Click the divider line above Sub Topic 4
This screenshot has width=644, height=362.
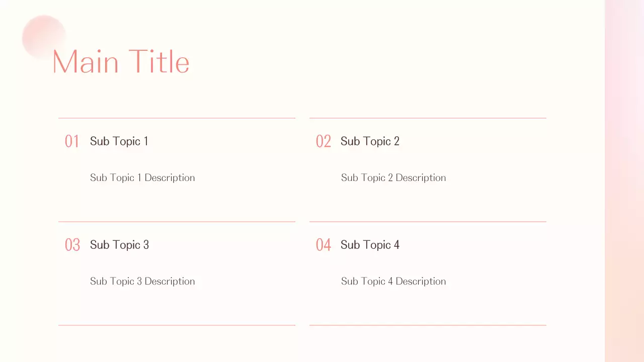(428, 222)
